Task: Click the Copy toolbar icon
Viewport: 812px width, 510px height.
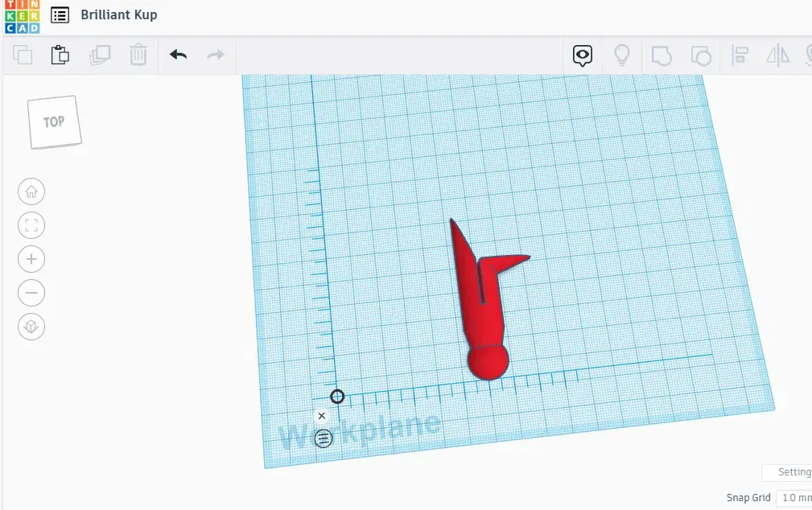Action: [23, 55]
